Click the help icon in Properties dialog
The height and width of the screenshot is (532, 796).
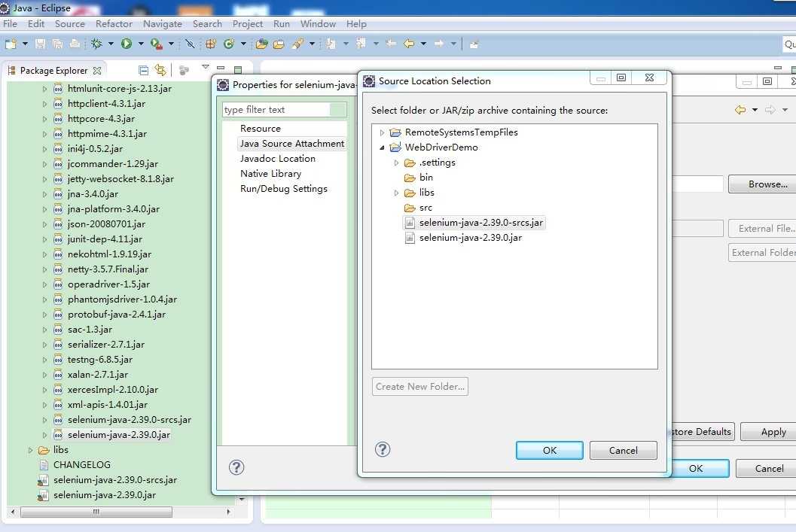(236, 467)
